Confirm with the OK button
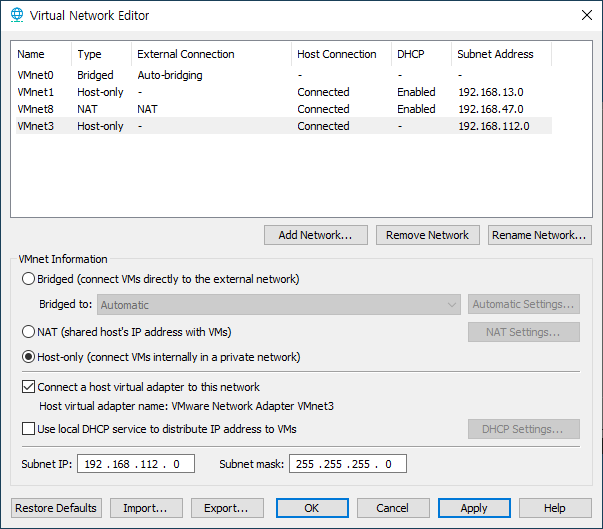603x529 pixels. click(x=312, y=508)
